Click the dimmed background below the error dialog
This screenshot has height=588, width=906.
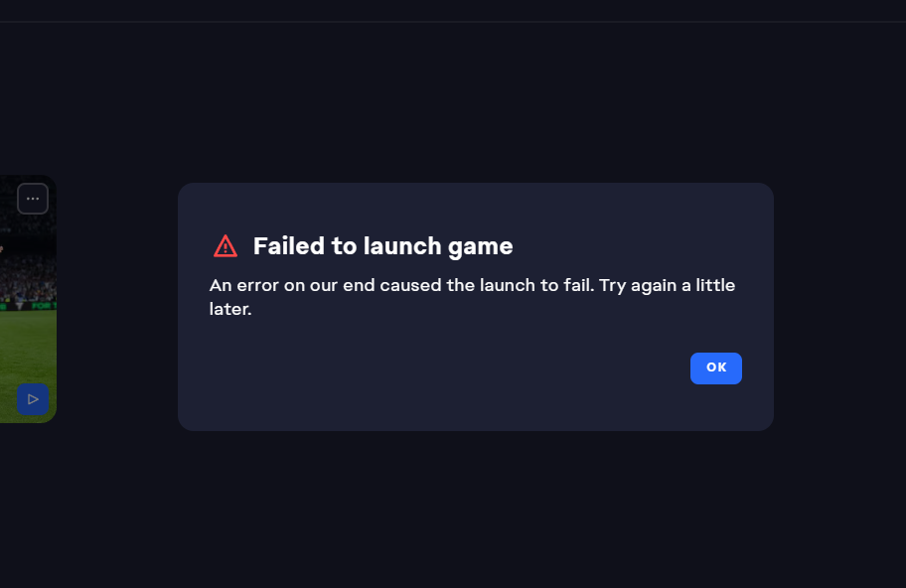[475, 507]
